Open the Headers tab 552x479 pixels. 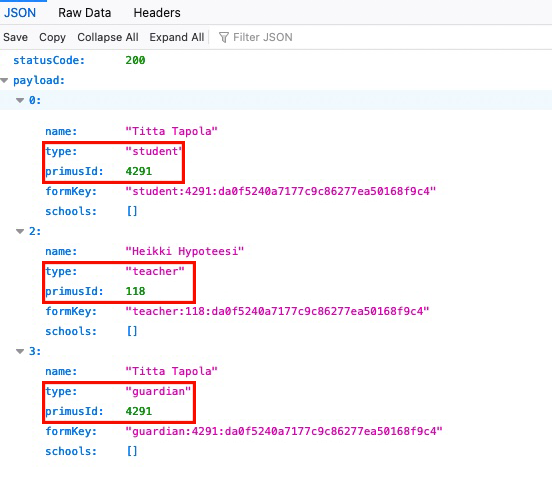tap(157, 13)
